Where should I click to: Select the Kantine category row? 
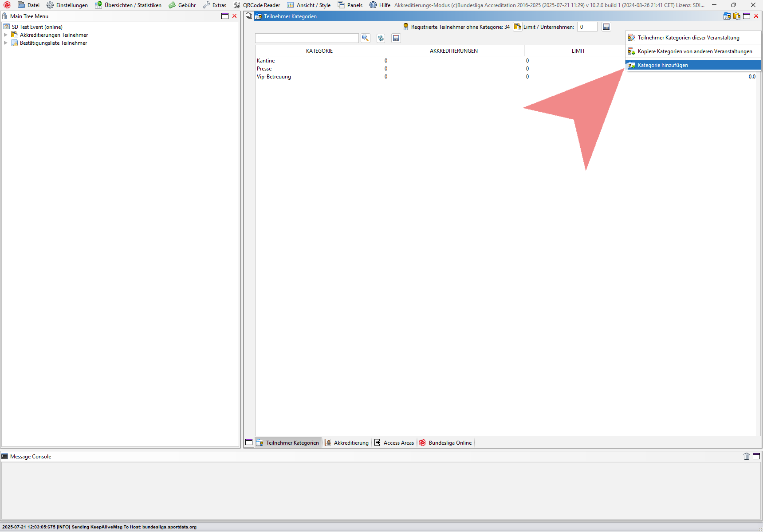pyautogui.click(x=440, y=61)
